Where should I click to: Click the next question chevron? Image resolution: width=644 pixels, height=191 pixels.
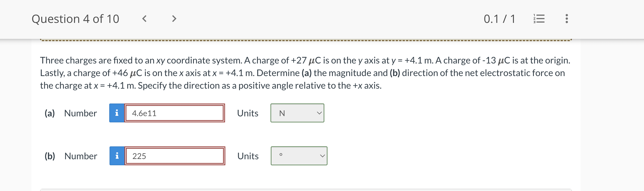point(174,19)
